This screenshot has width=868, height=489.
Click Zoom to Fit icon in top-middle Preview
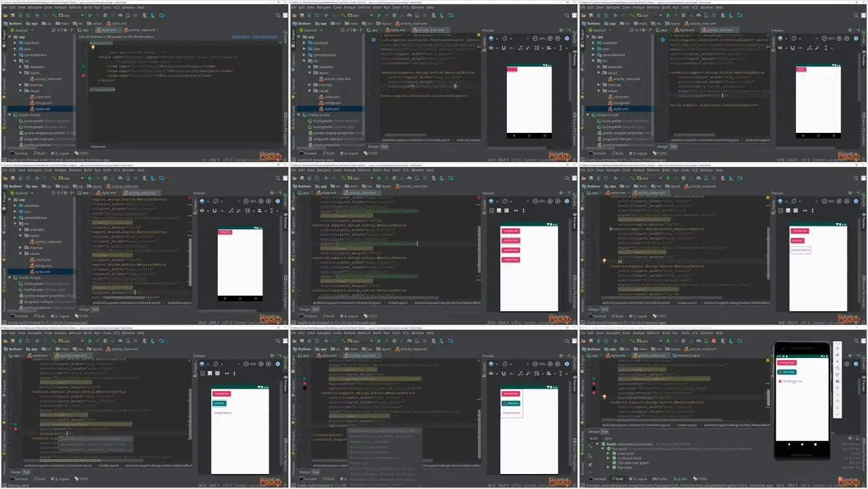558,39
